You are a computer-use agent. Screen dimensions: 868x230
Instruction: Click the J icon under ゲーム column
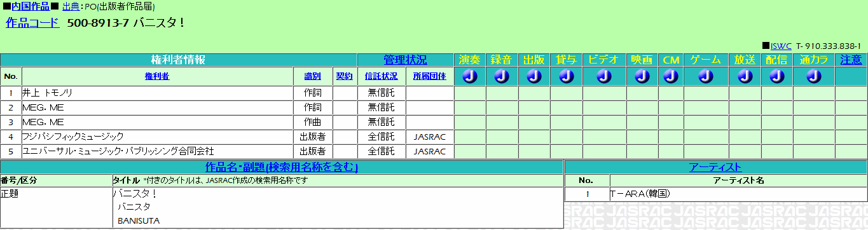point(706,76)
